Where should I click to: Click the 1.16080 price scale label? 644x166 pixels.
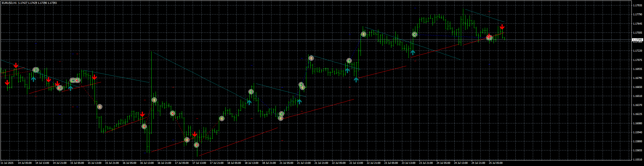tap(637, 123)
